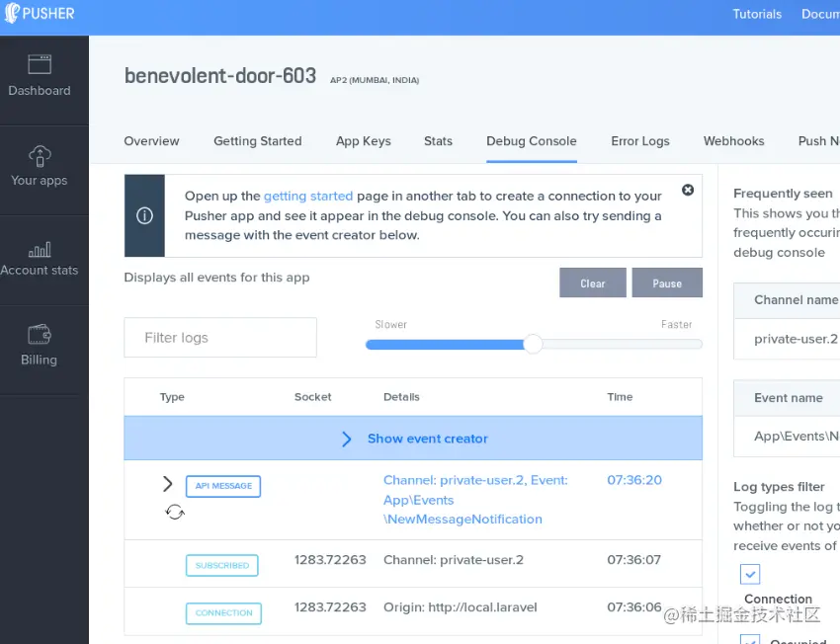This screenshot has width=840, height=644.
Task: Click the SUBSCRIBED badge
Action: pos(221,565)
